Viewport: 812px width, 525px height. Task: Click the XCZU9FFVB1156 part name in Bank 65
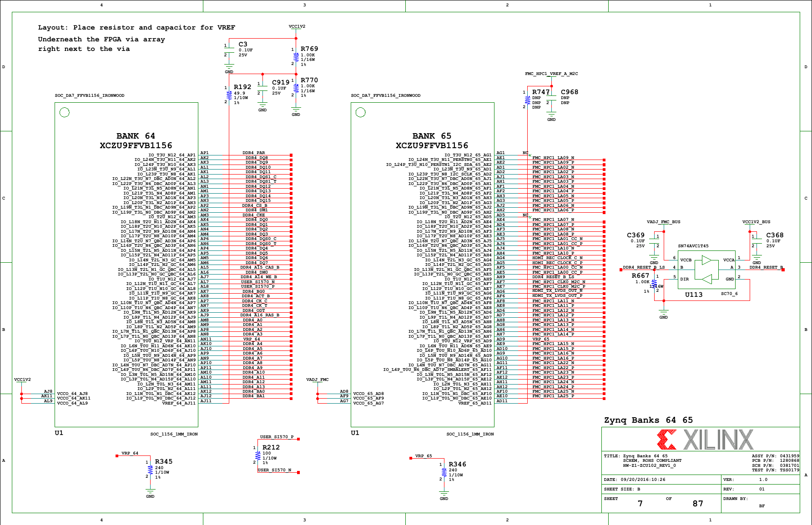pos(432,146)
